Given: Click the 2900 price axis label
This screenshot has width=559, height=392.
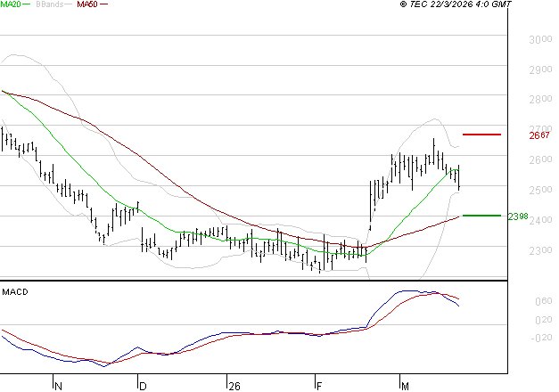Looking at the screenshot, I should point(540,69).
